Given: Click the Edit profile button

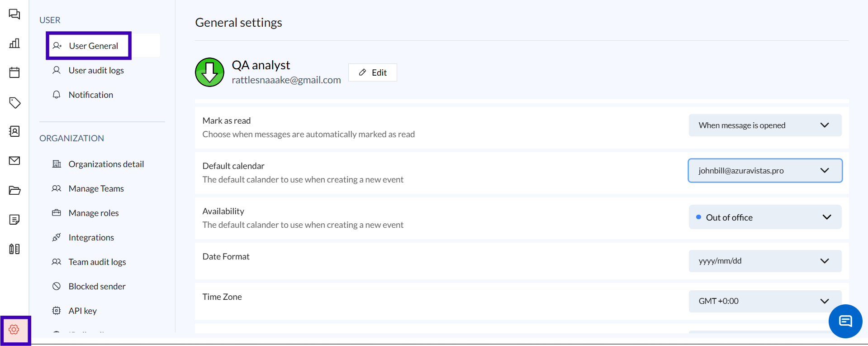Looking at the screenshot, I should (373, 72).
